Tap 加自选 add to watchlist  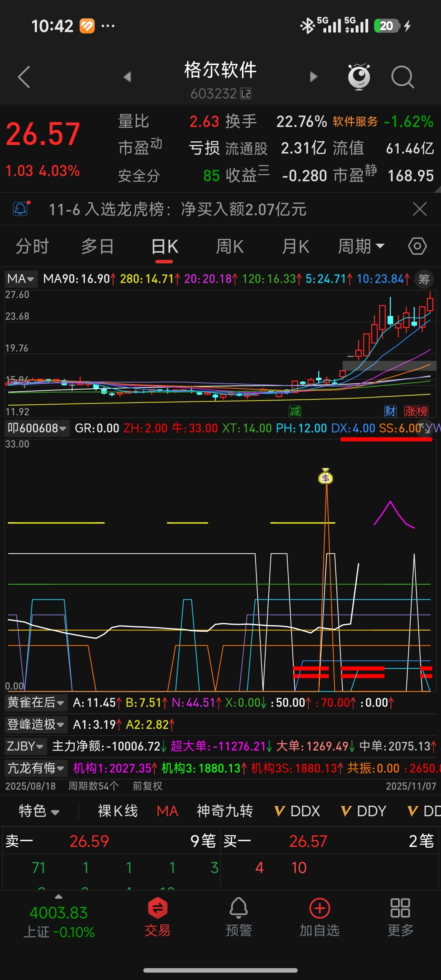319,916
